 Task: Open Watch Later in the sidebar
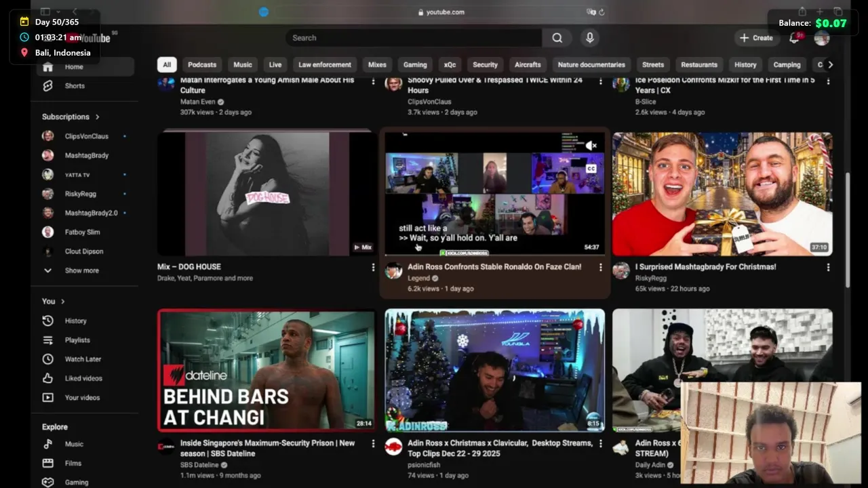click(x=83, y=359)
